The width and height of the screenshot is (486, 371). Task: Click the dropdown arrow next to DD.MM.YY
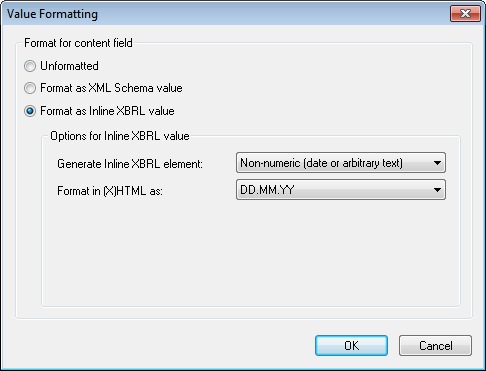point(437,190)
